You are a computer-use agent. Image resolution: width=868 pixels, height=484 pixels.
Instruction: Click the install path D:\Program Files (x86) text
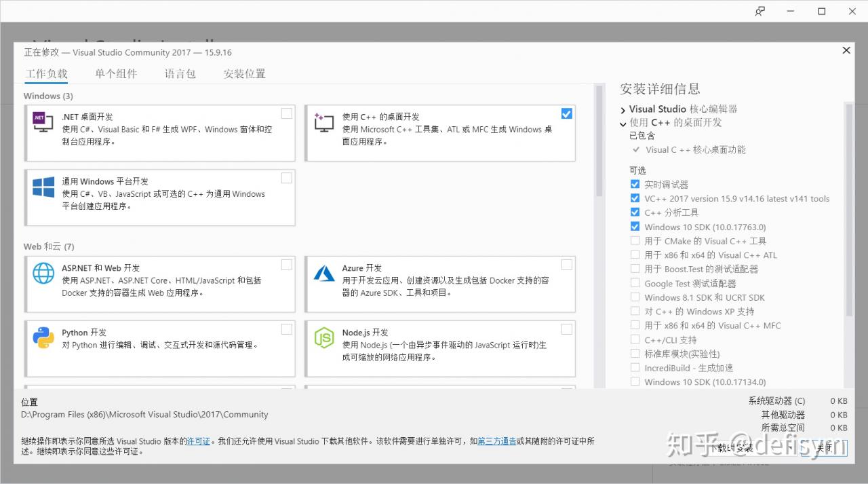click(144, 414)
